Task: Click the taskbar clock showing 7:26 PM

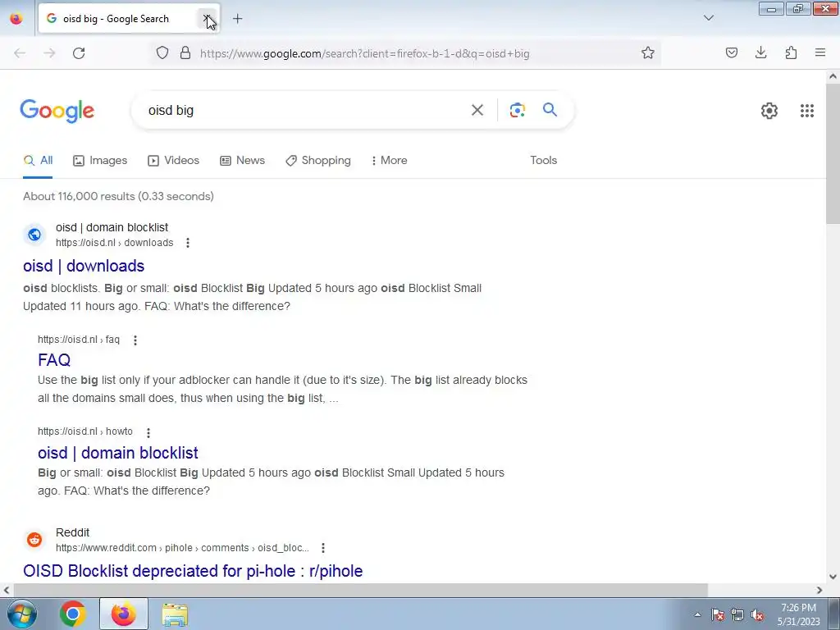Action: point(798,614)
